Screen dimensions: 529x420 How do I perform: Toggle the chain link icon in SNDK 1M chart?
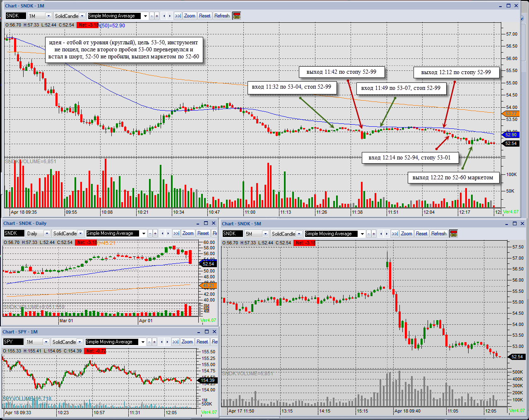(x=237, y=16)
